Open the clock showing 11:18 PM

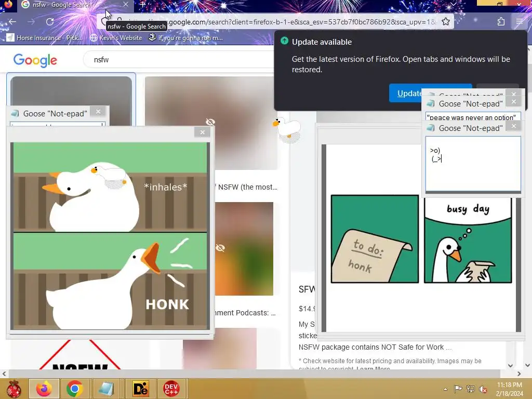(x=509, y=389)
